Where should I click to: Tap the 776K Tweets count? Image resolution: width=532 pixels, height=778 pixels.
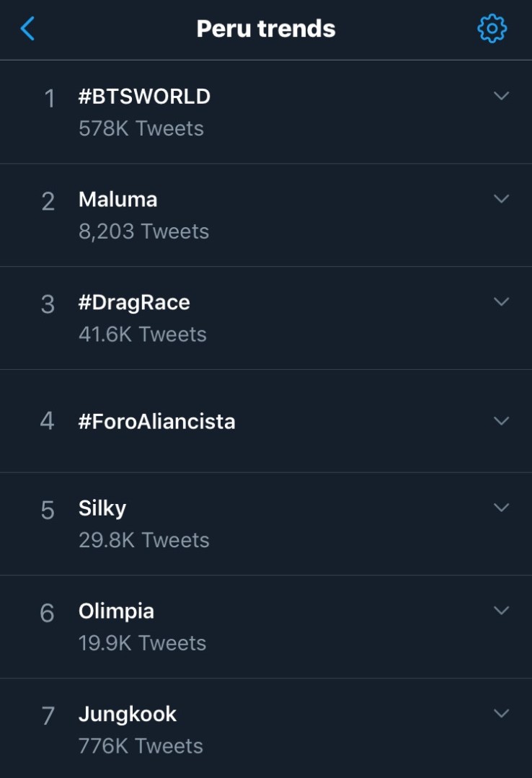pos(141,746)
